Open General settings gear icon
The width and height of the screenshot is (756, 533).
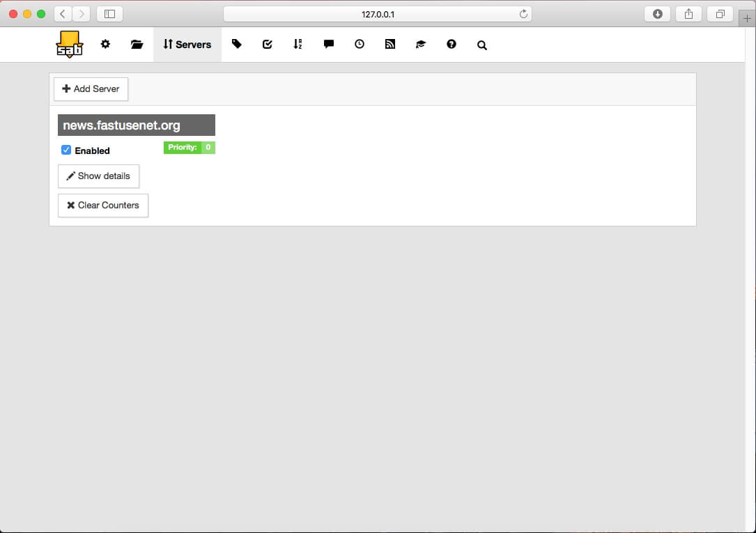click(x=105, y=45)
